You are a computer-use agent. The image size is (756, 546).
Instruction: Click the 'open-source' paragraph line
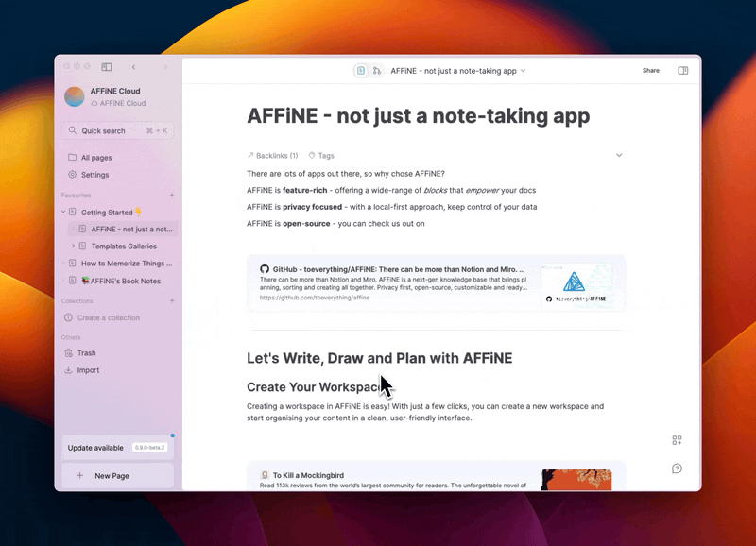click(x=335, y=224)
